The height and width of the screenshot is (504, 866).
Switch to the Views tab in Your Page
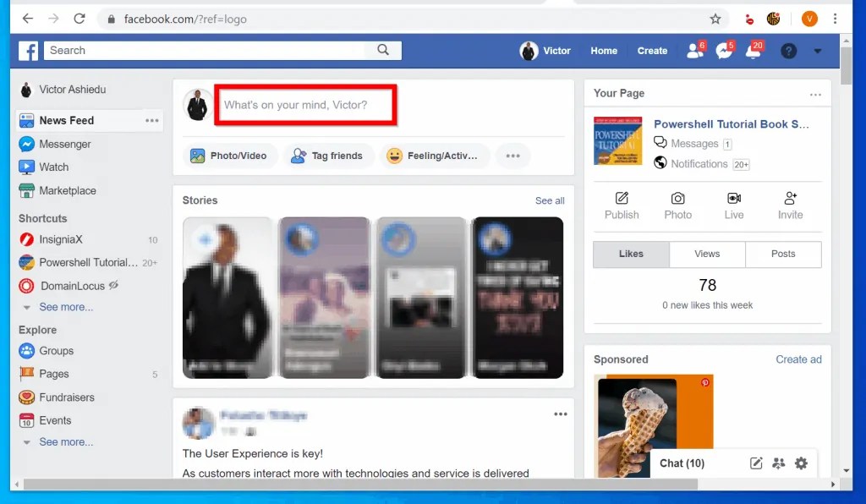707,254
